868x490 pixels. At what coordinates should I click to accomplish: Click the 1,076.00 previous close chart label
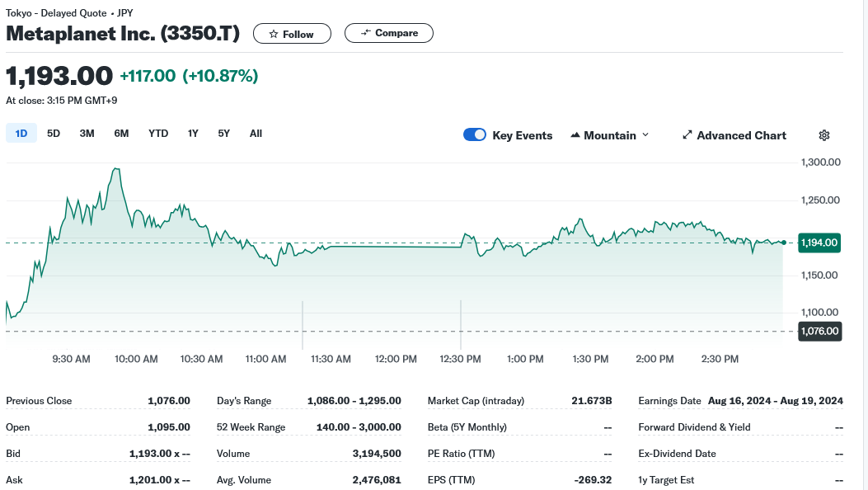tap(819, 331)
